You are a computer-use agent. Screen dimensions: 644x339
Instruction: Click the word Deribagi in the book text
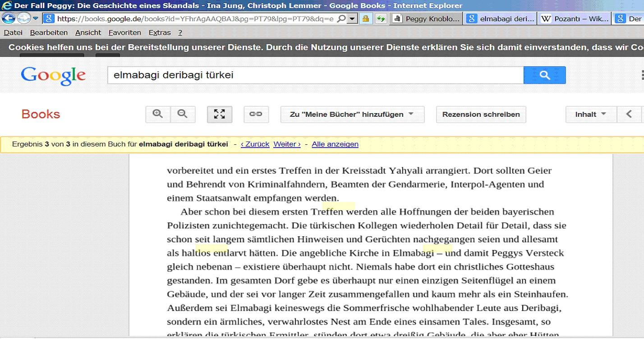(x=541, y=308)
